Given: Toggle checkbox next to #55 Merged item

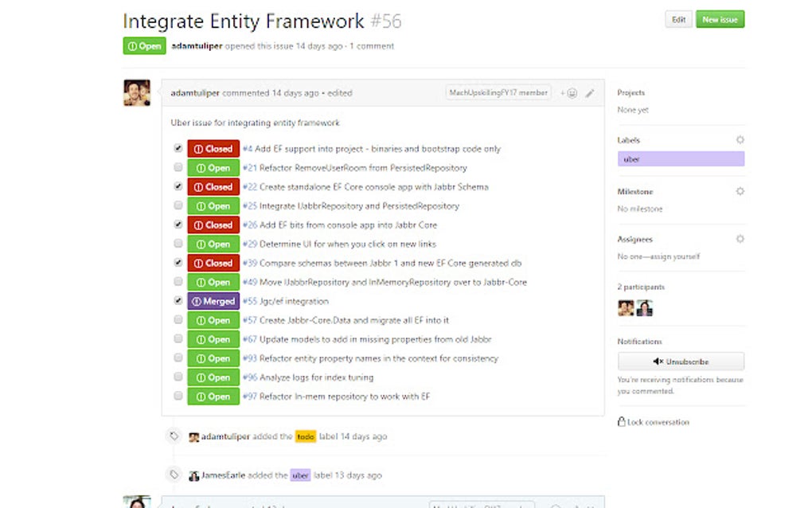Looking at the screenshot, I should (178, 300).
